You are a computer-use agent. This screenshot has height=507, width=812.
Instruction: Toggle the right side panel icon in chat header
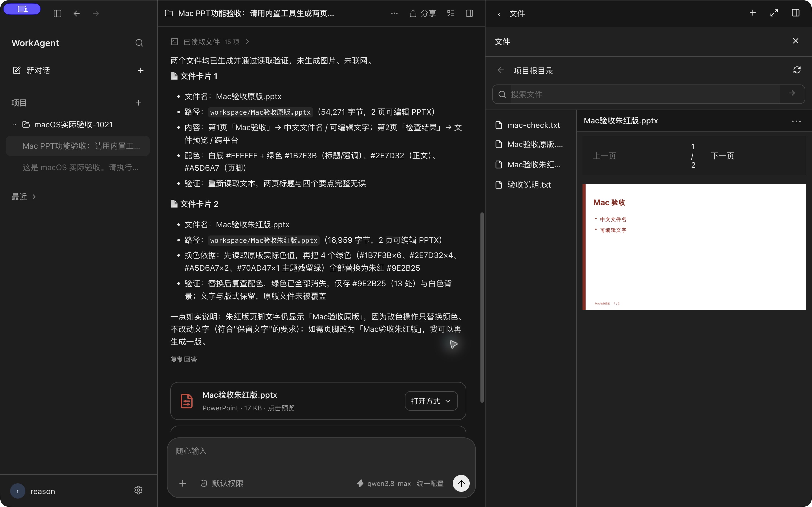point(469,14)
